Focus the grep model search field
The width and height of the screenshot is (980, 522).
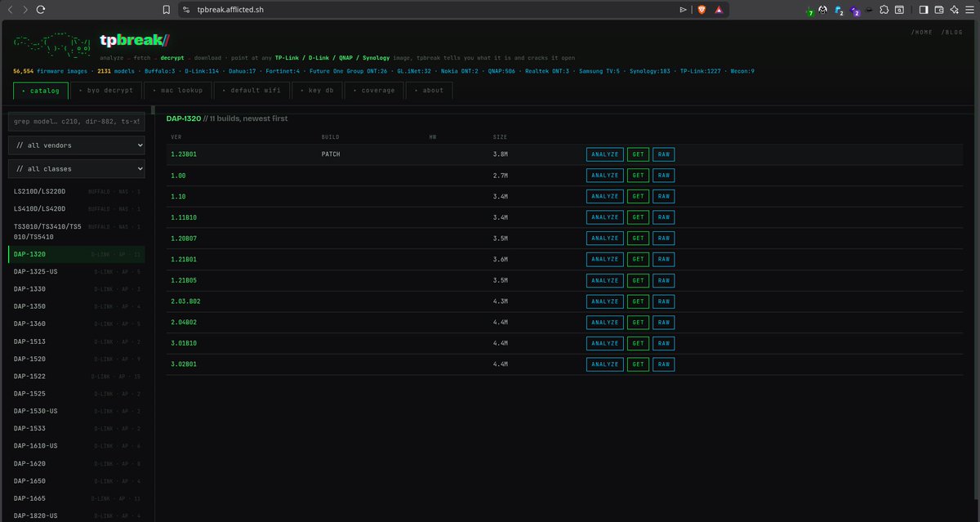click(77, 121)
